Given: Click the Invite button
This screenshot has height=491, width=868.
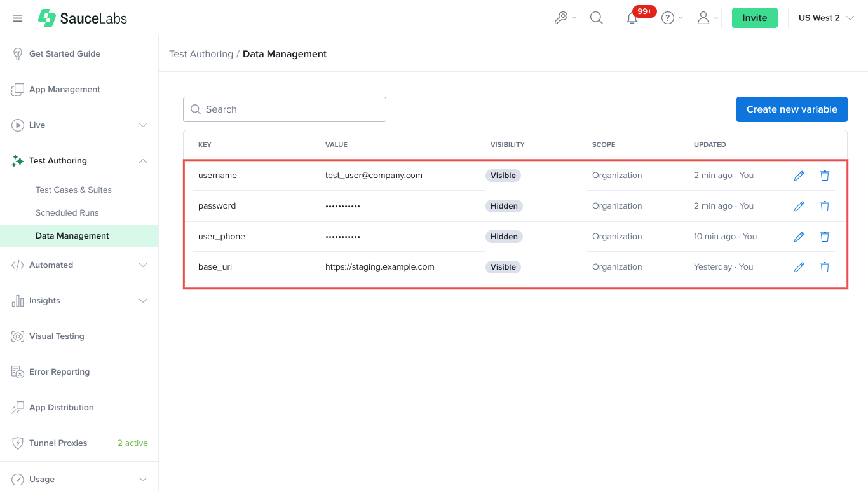Looking at the screenshot, I should 755,18.
